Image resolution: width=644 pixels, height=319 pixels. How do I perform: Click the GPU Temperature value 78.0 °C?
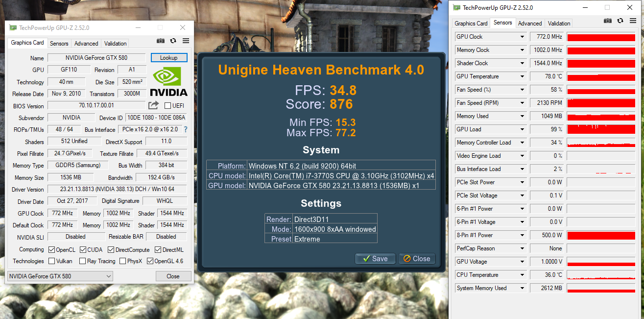[x=547, y=76]
